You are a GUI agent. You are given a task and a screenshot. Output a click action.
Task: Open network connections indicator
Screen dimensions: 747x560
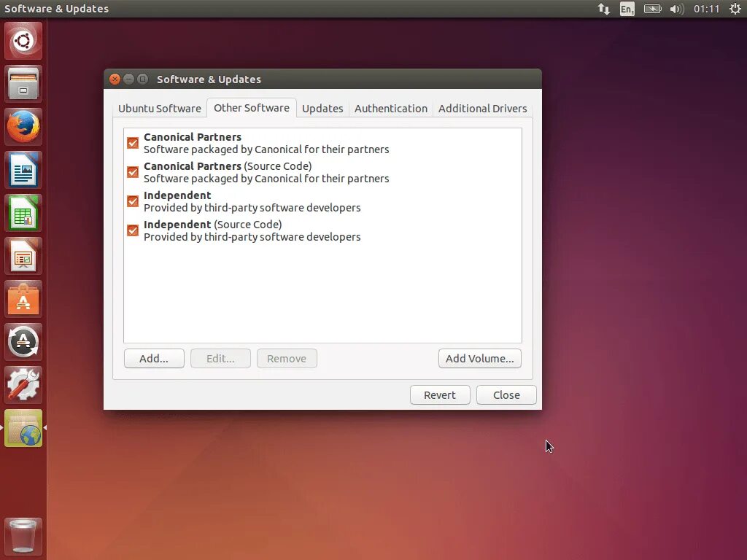coord(603,9)
